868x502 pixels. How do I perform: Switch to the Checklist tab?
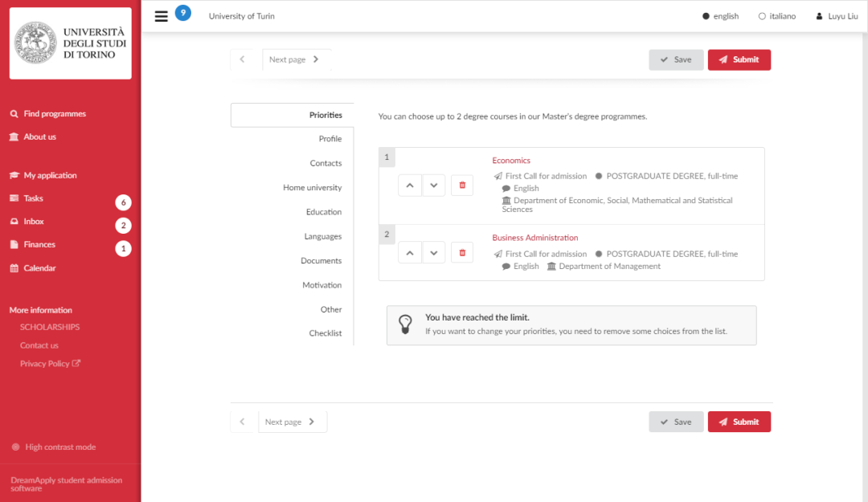[x=325, y=333]
